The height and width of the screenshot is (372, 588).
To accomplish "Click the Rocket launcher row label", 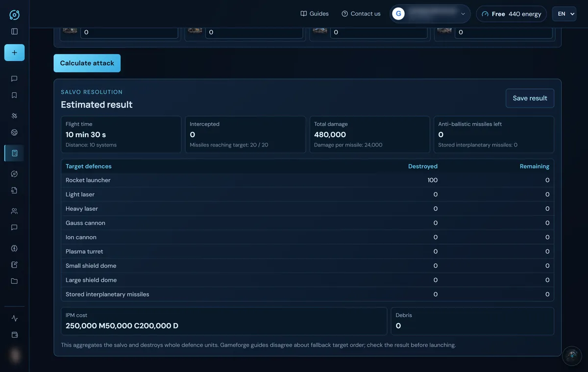I will tap(88, 180).
